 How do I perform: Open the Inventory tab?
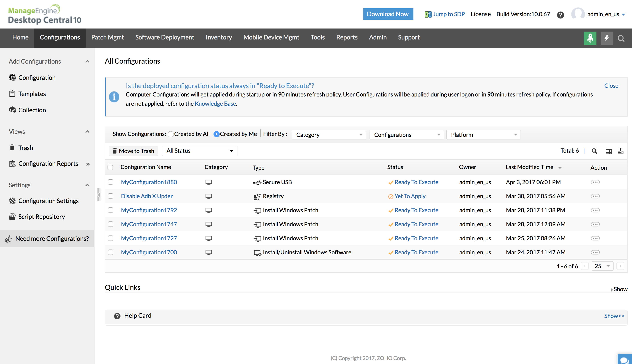(219, 37)
